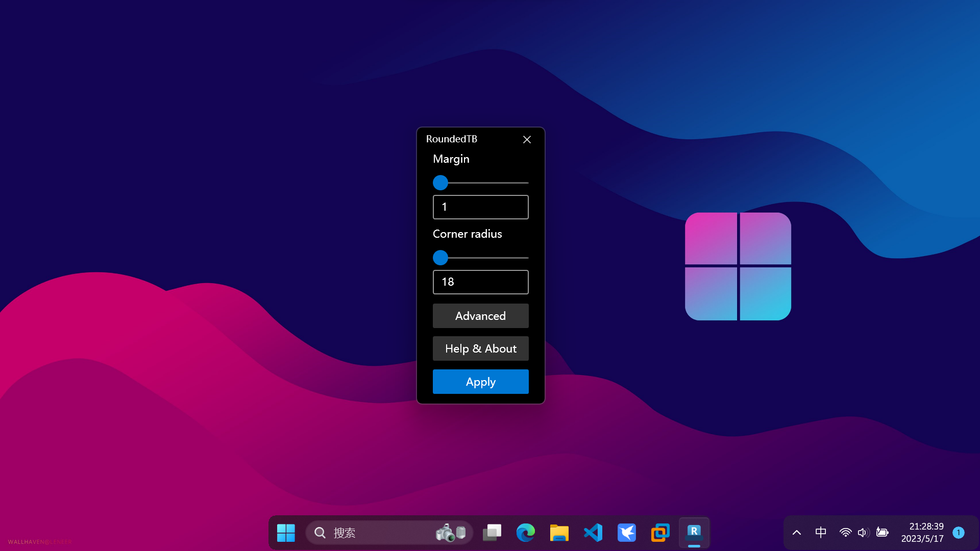Screen dimensions: 980x551
Task: Click the Corner radius slider handle
Action: pyautogui.click(x=440, y=258)
